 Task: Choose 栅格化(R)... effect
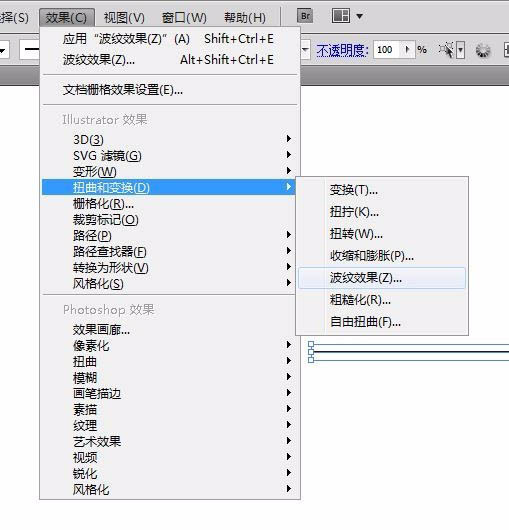(x=170, y=203)
